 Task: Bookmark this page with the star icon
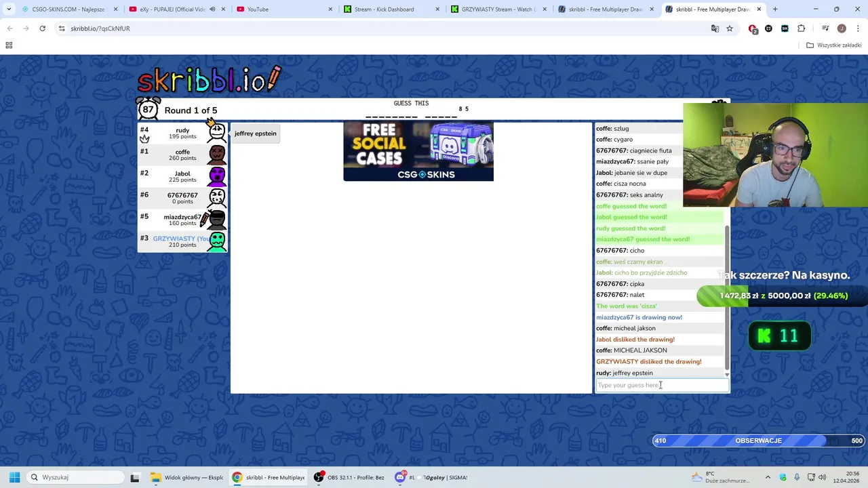coord(730,28)
